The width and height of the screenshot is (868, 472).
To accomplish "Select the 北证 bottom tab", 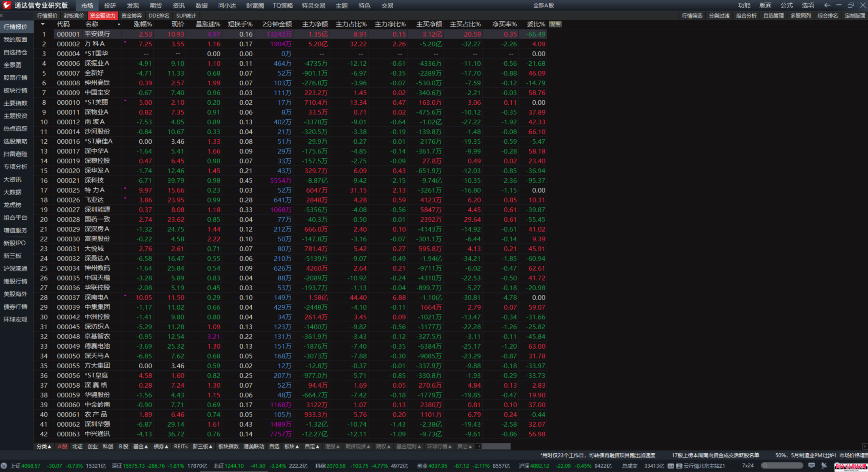I will tap(77, 447).
